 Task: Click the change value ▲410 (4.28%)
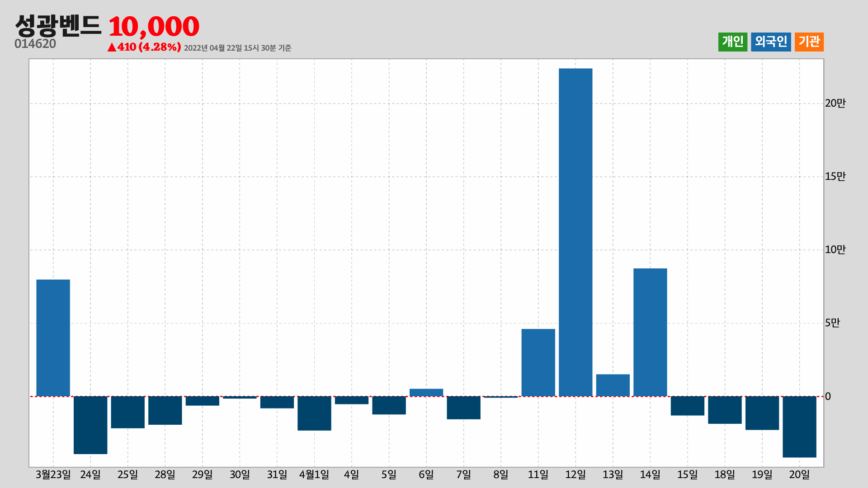tap(144, 47)
